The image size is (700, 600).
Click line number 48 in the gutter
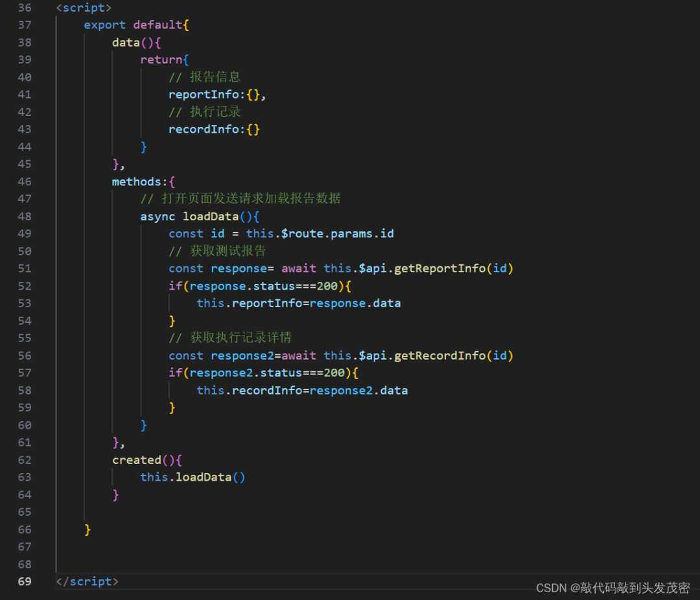25,216
